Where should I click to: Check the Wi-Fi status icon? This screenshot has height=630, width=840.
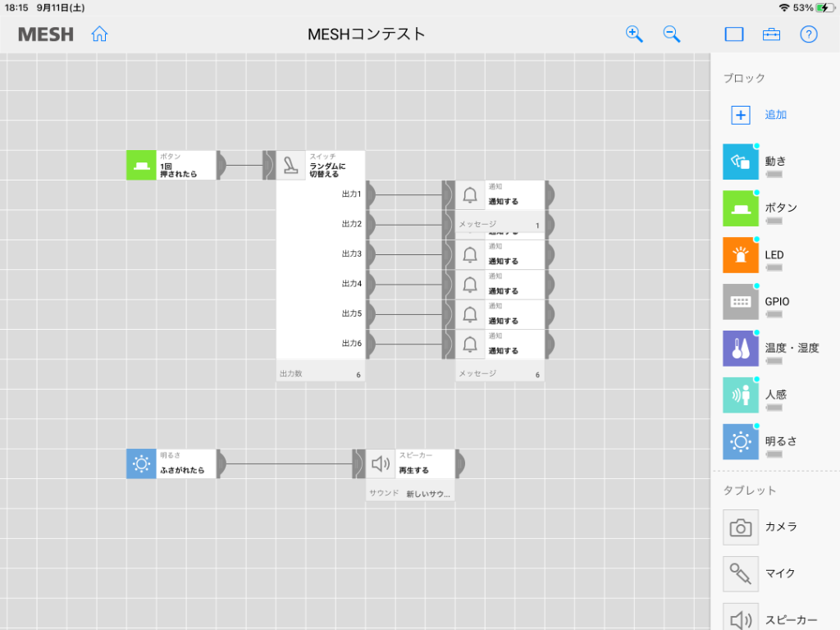[784, 7]
